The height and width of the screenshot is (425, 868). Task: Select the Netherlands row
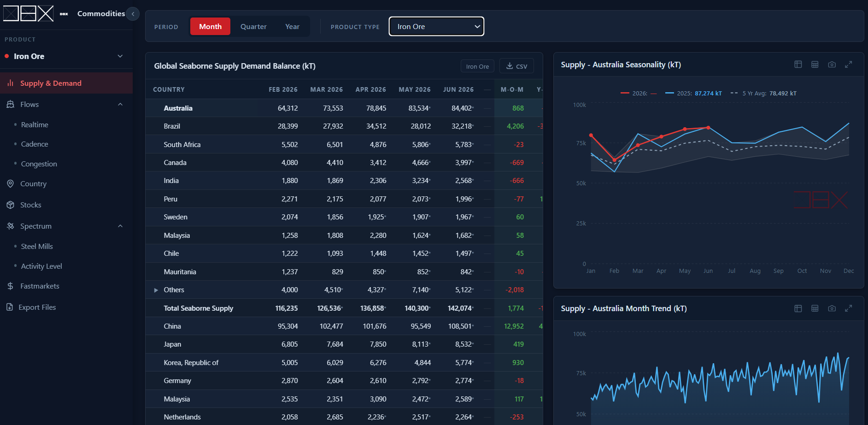point(344,417)
